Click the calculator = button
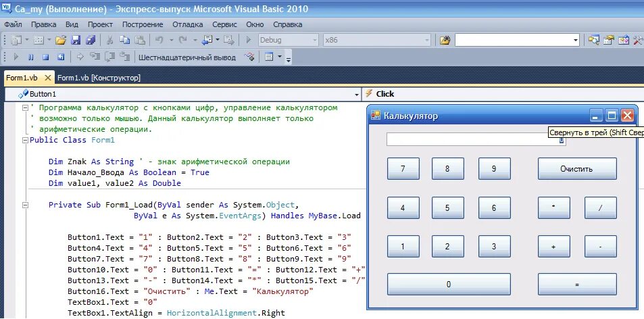Screen dimensions: 644x319 [577, 284]
